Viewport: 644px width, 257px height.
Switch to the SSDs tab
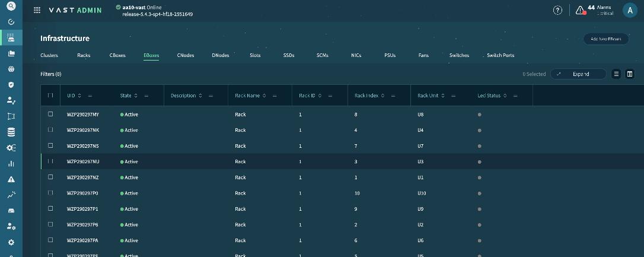coord(289,55)
